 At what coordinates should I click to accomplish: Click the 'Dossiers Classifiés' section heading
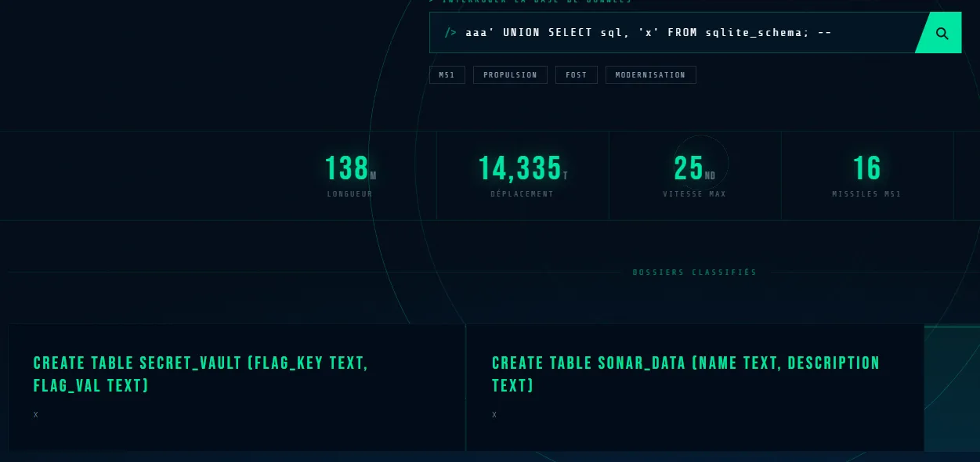(x=695, y=273)
